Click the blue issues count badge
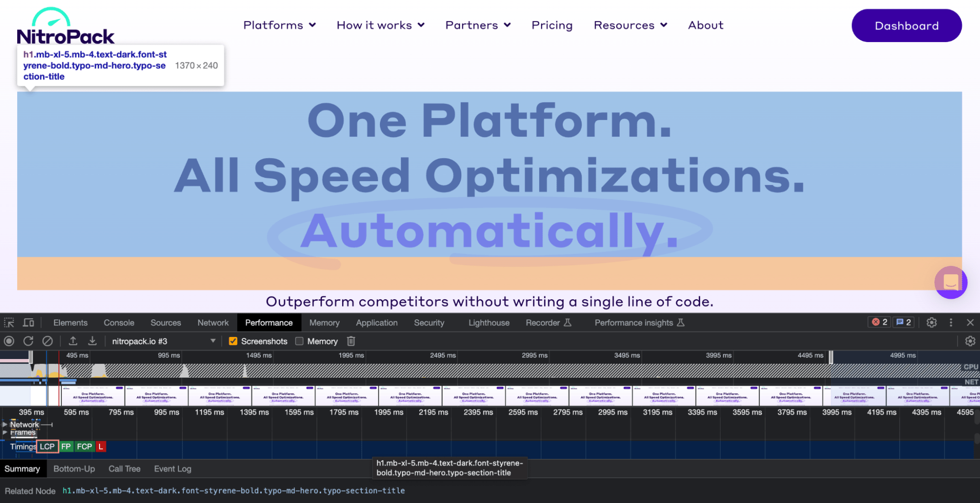The width and height of the screenshot is (980, 503). click(x=904, y=322)
